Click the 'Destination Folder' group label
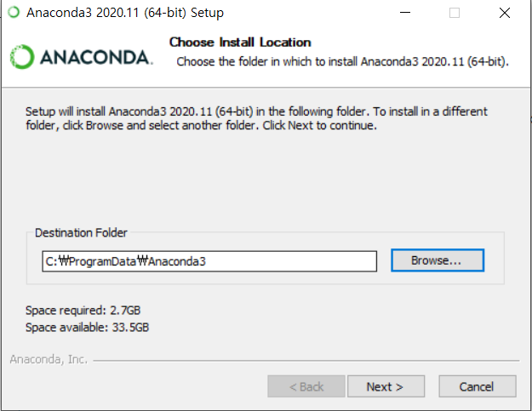The image size is (532, 411). point(81,232)
